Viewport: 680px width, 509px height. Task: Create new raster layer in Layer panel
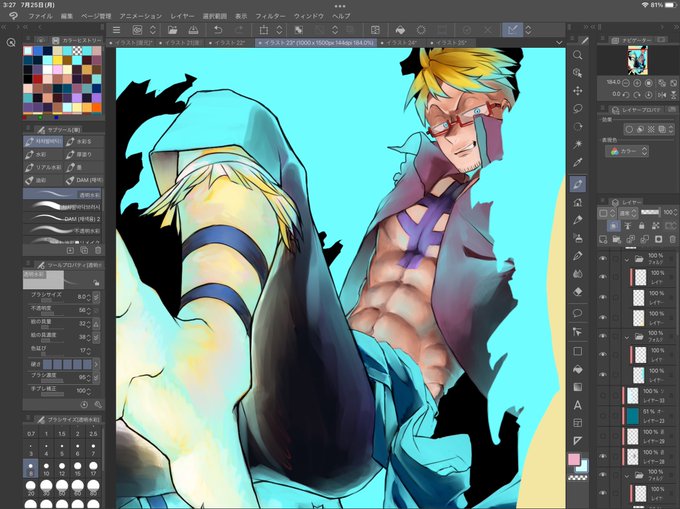pyautogui.click(x=603, y=239)
